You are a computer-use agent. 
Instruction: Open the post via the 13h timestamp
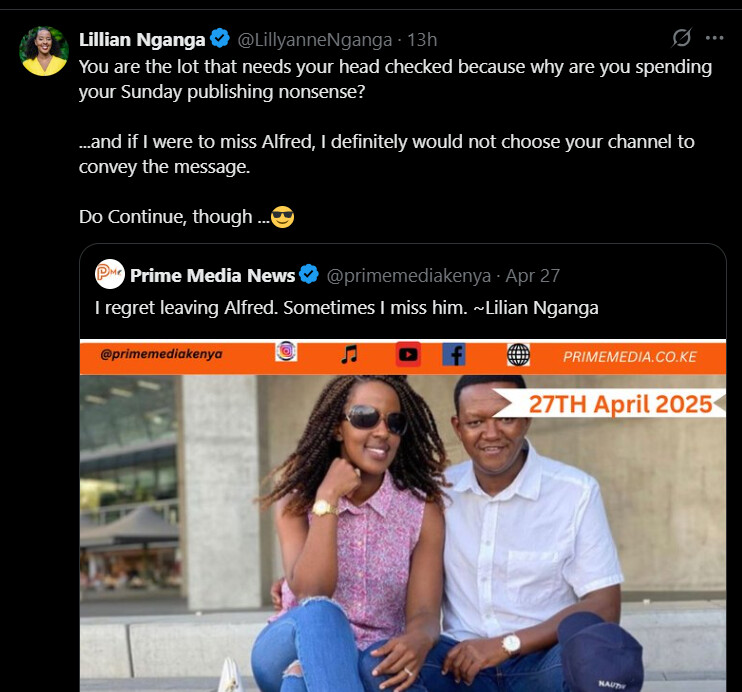click(x=423, y=40)
